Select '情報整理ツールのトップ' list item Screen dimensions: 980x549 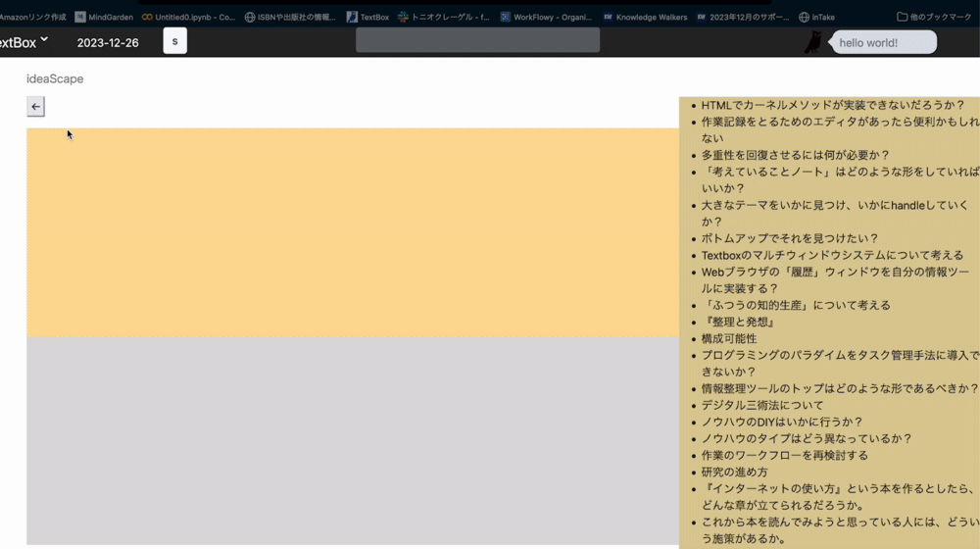[840, 388]
